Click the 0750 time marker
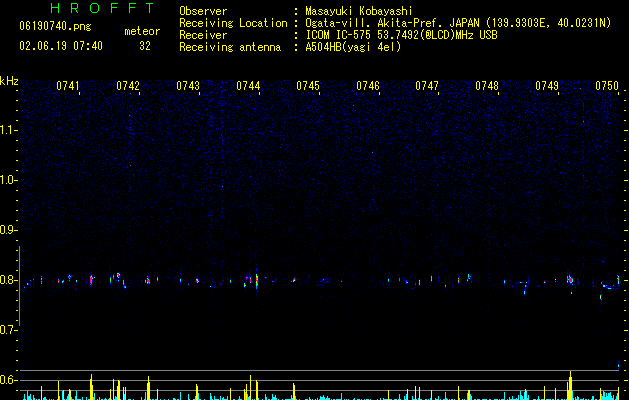The image size is (629, 400). click(x=607, y=85)
